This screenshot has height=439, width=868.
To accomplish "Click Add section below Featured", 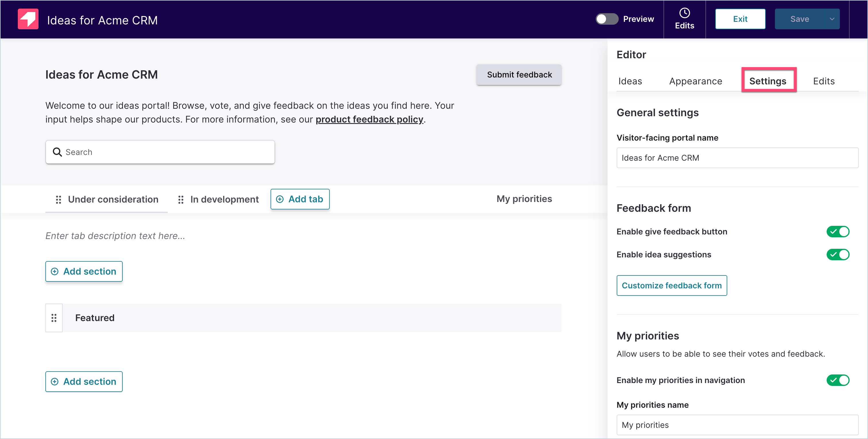I will pos(84,381).
